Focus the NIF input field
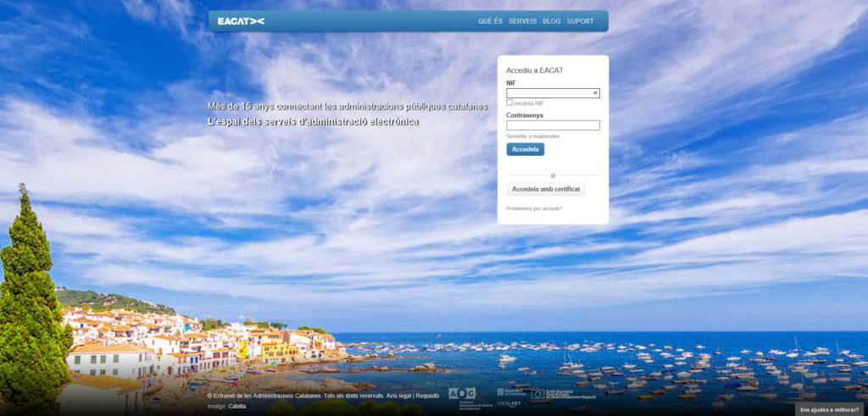Screen dimensions: 868x416 tap(548, 93)
